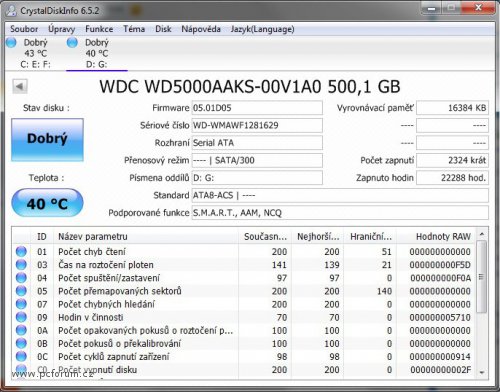The image size is (500, 392).
Task: Go to the previous disk with the left arrow
Action: [20, 87]
